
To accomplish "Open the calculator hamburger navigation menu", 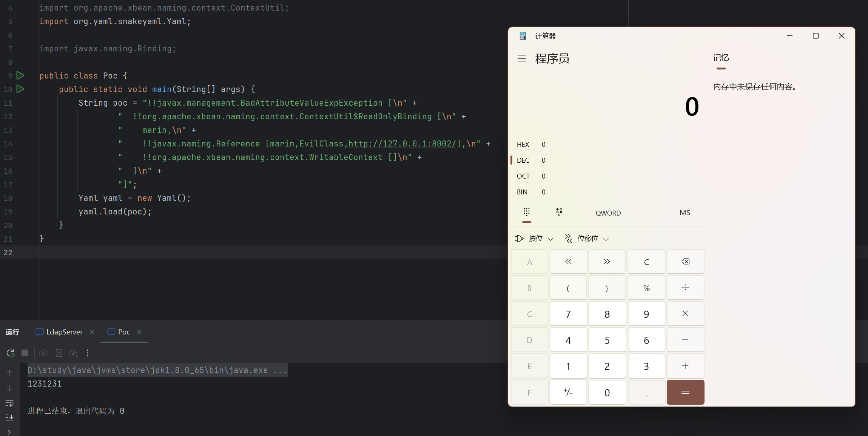I will pyautogui.click(x=521, y=59).
